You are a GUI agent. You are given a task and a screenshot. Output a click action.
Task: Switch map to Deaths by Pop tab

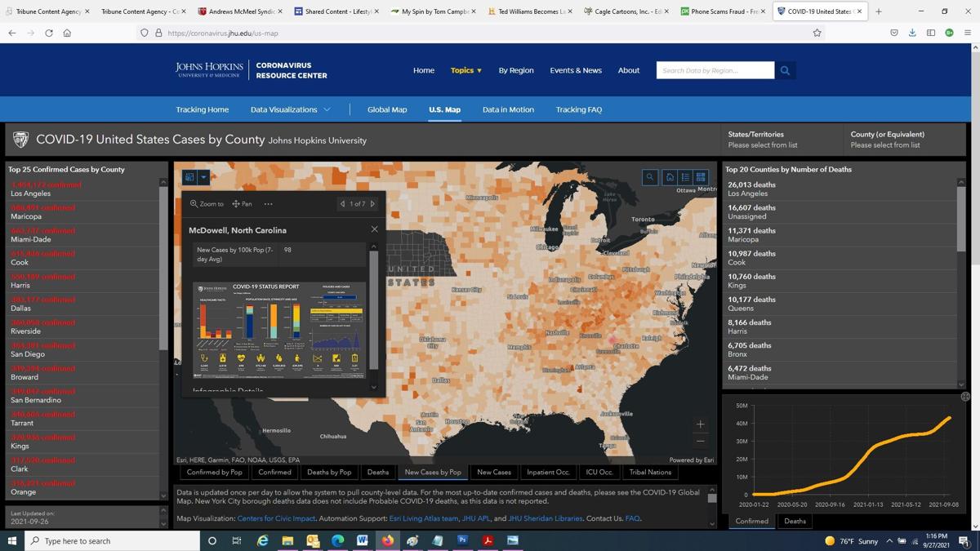[329, 472]
